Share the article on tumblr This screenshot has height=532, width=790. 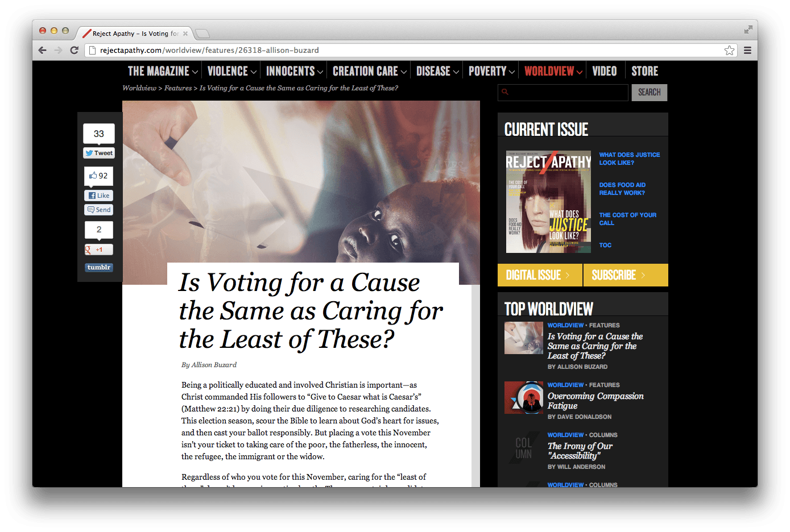[99, 268]
